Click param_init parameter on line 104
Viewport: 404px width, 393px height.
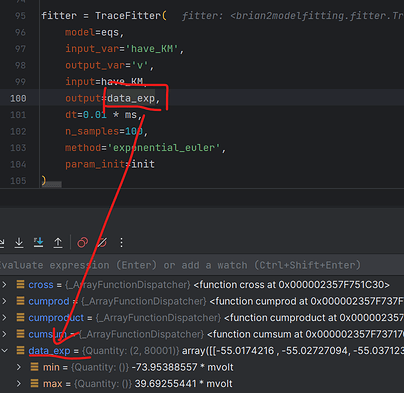pyautogui.click(x=95, y=164)
